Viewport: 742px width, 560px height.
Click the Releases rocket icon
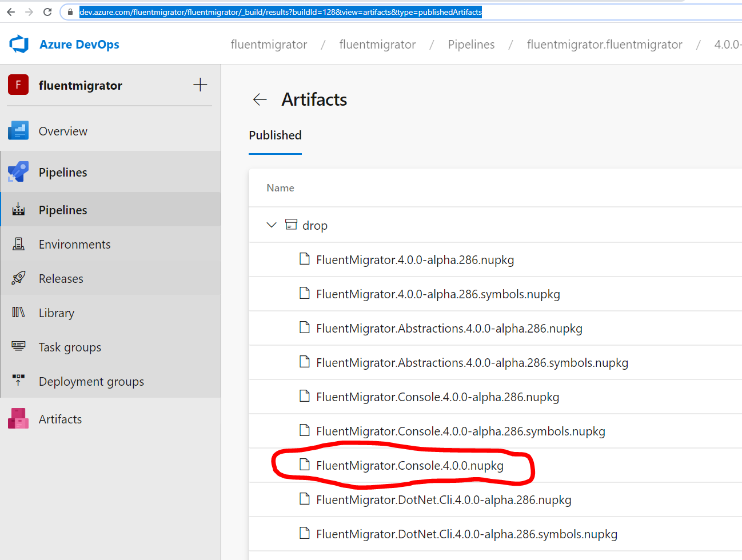[x=19, y=278]
